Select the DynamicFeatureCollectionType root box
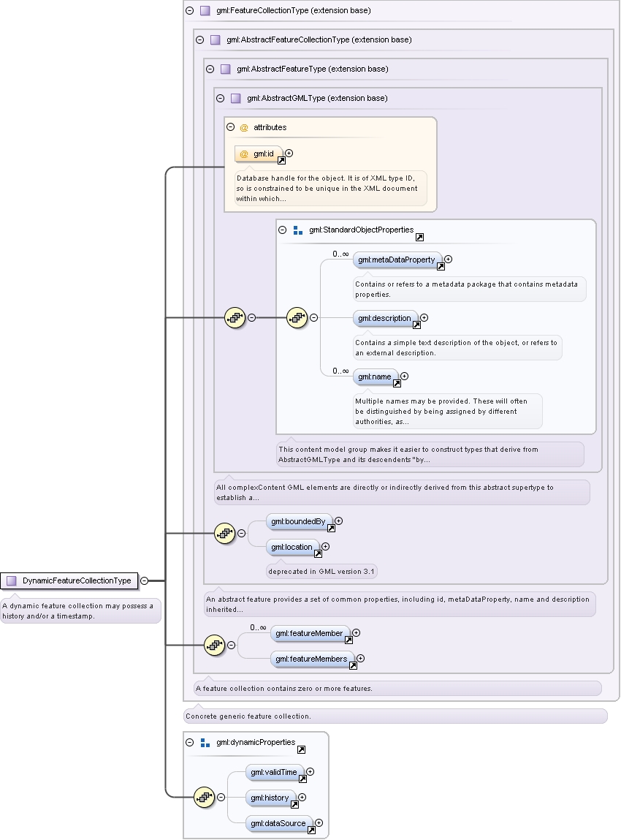Image resolution: width=621 pixels, height=840 pixels. tap(69, 580)
